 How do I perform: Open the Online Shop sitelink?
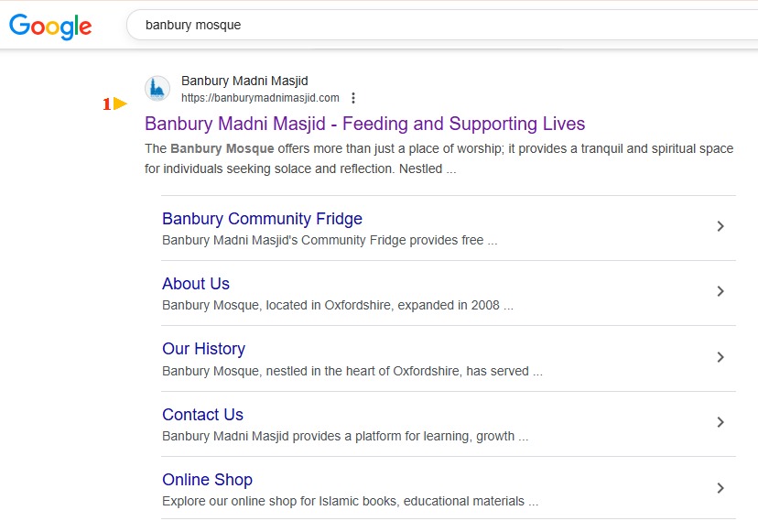pyautogui.click(x=207, y=480)
